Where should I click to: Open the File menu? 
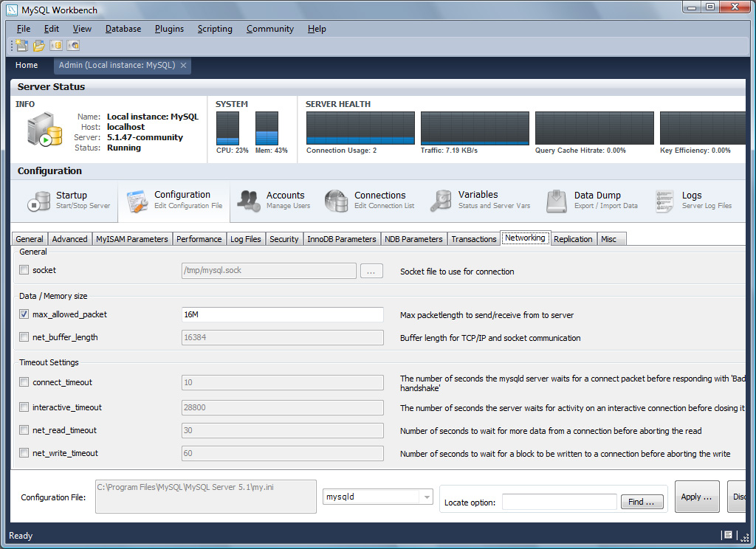(x=24, y=29)
